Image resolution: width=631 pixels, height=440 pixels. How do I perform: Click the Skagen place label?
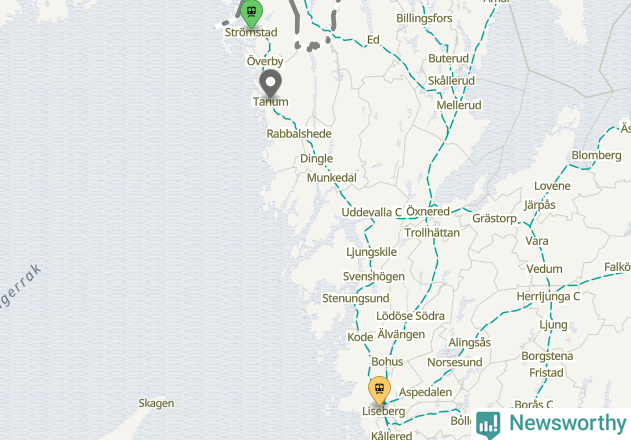click(156, 403)
